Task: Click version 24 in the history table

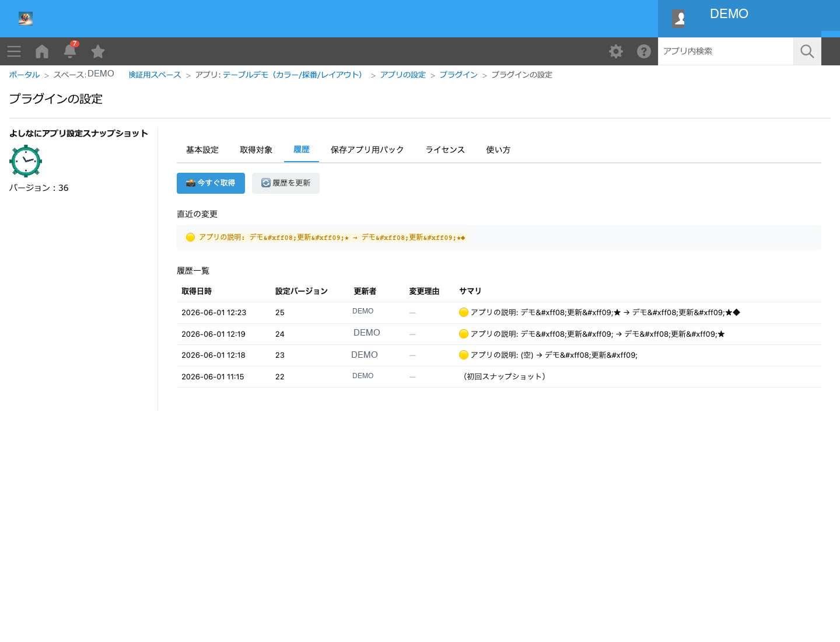Action: (x=280, y=334)
